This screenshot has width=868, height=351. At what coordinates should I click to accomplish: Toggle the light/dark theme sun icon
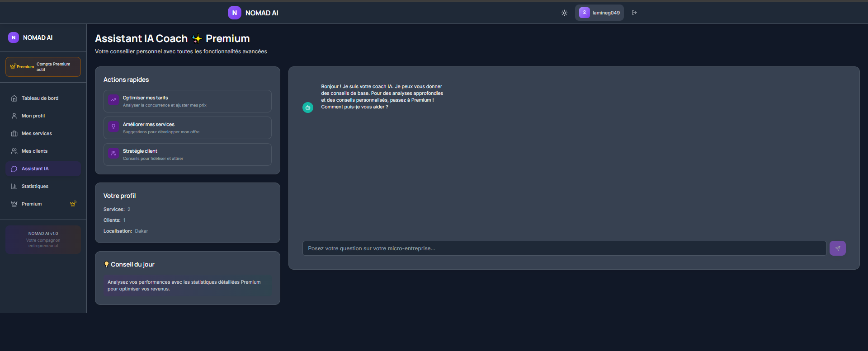(x=564, y=13)
